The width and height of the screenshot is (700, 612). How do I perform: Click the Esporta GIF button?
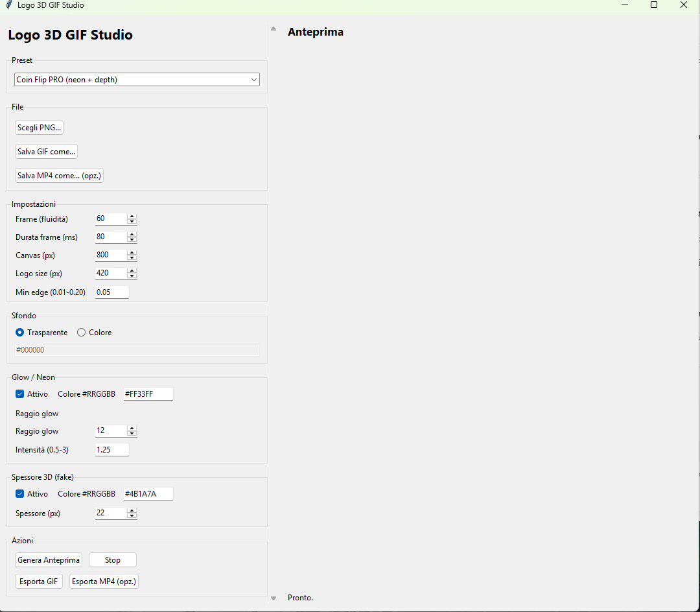[x=39, y=582]
